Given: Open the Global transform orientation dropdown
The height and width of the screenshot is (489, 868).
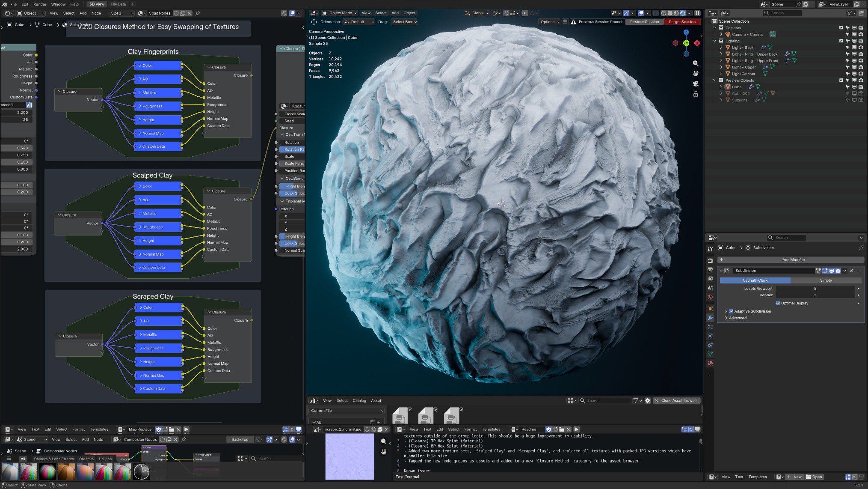Looking at the screenshot, I should point(477,13).
